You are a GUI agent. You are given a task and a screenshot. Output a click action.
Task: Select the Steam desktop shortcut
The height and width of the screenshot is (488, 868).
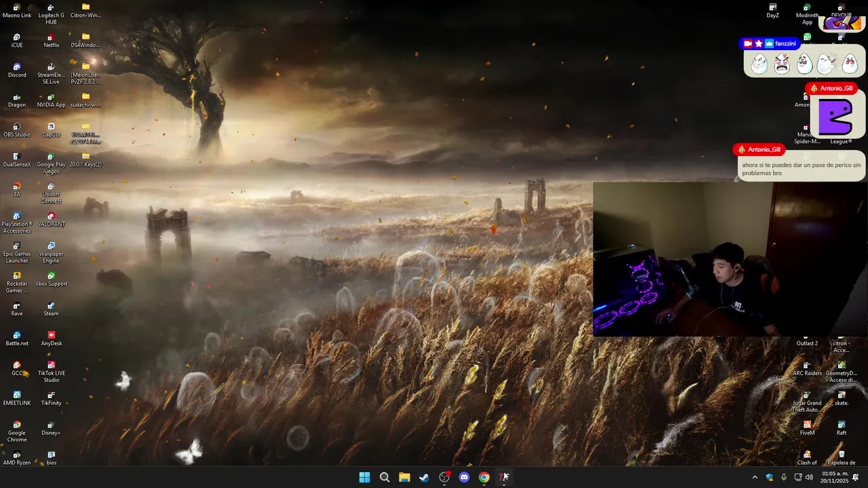pyautogui.click(x=51, y=309)
